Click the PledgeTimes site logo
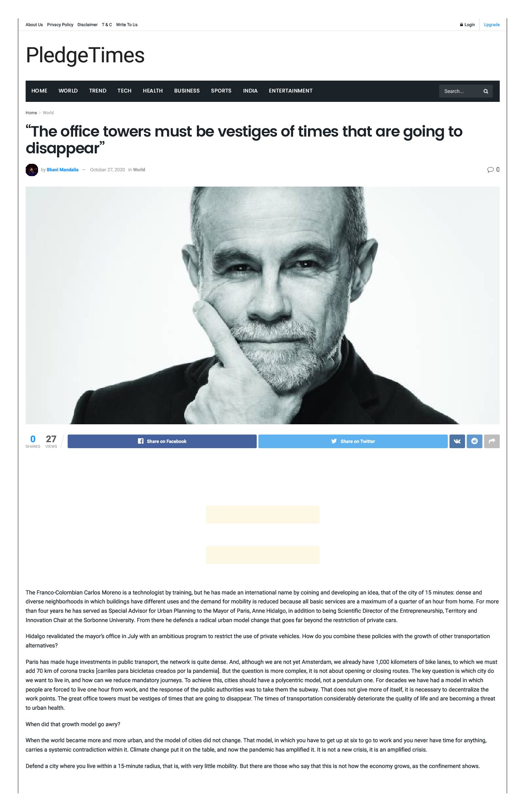 tap(85, 55)
